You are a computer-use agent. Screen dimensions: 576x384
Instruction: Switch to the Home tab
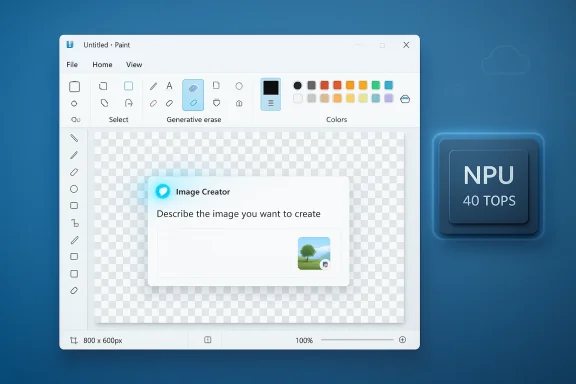pos(102,65)
